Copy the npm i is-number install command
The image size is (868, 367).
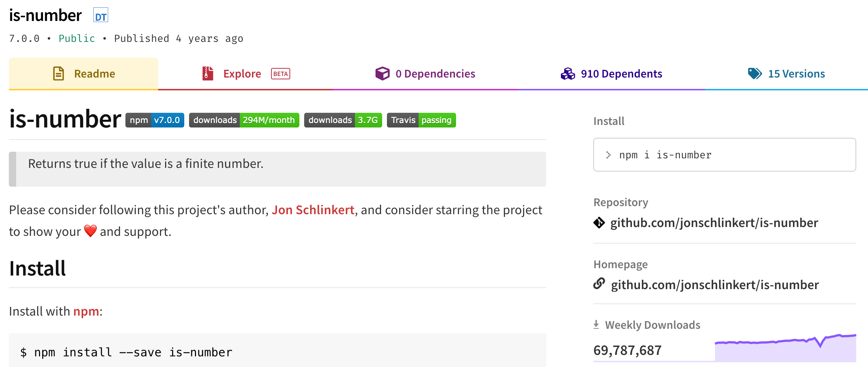tap(725, 155)
